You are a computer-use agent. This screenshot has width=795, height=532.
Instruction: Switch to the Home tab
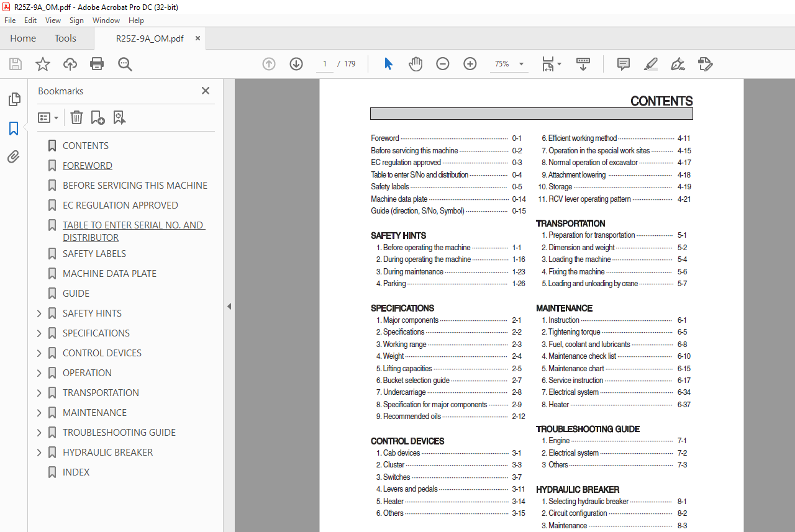[x=23, y=38]
